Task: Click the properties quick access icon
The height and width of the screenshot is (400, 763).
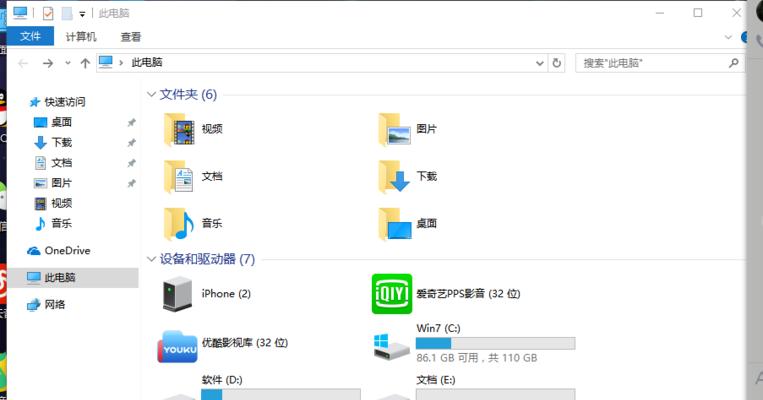Action: coord(48,14)
